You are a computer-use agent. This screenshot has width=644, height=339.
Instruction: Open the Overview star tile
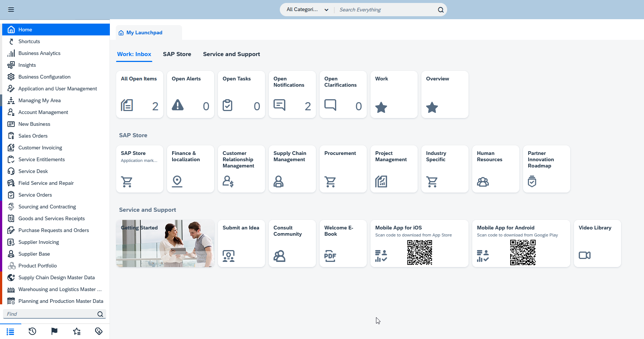click(445, 94)
